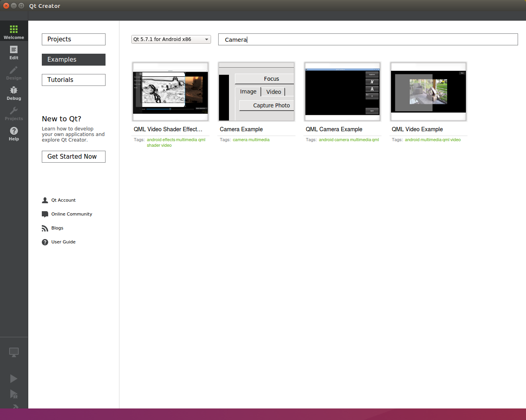
Task: Click the Blogs RSS feed icon
Action: (45, 228)
